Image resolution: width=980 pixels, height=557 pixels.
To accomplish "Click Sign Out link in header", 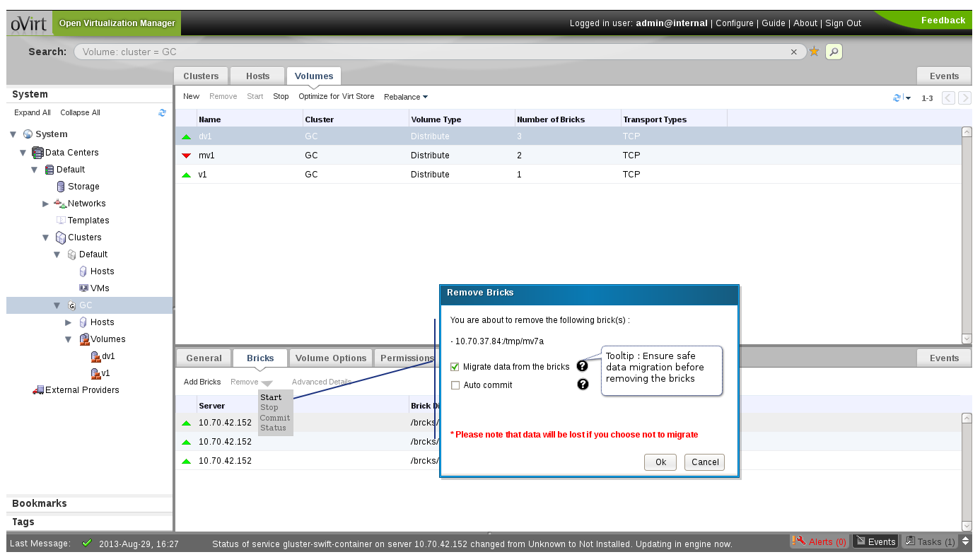I will [x=843, y=23].
